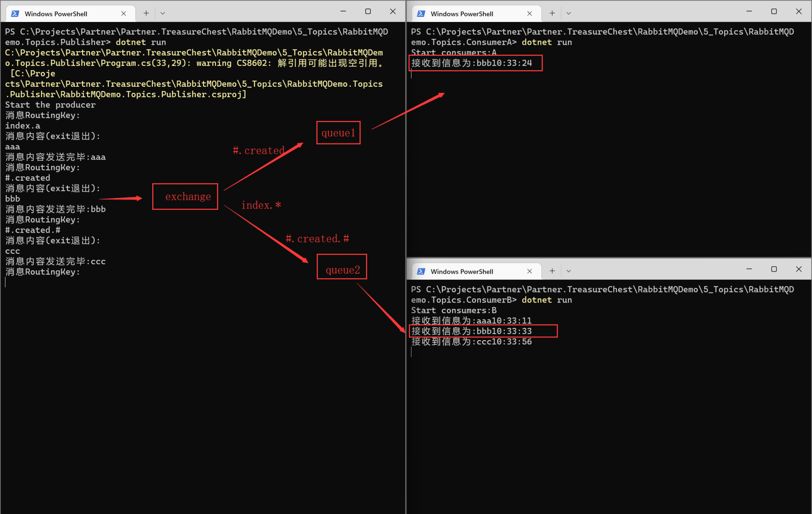Screen dimensions: 812x514
Task: Maximize the Publisher PowerShell window
Action: (368, 11)
